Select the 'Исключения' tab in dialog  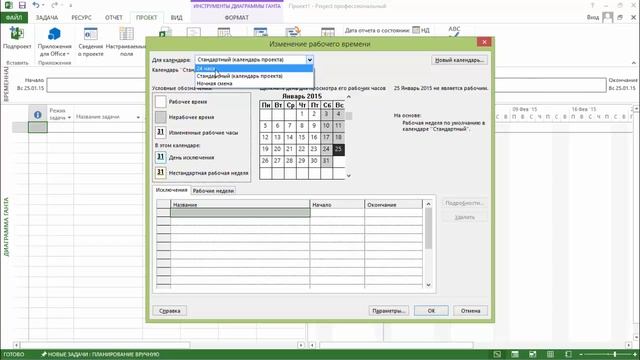click(x=171, y=190)
